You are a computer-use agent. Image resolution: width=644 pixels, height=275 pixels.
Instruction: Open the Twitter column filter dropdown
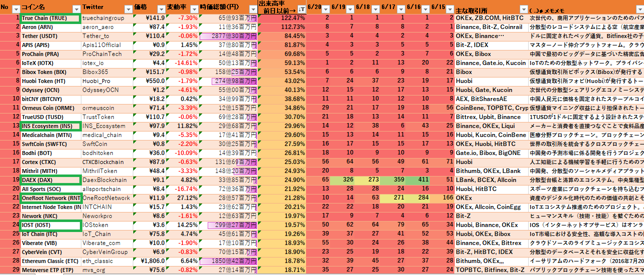[129, 9]
